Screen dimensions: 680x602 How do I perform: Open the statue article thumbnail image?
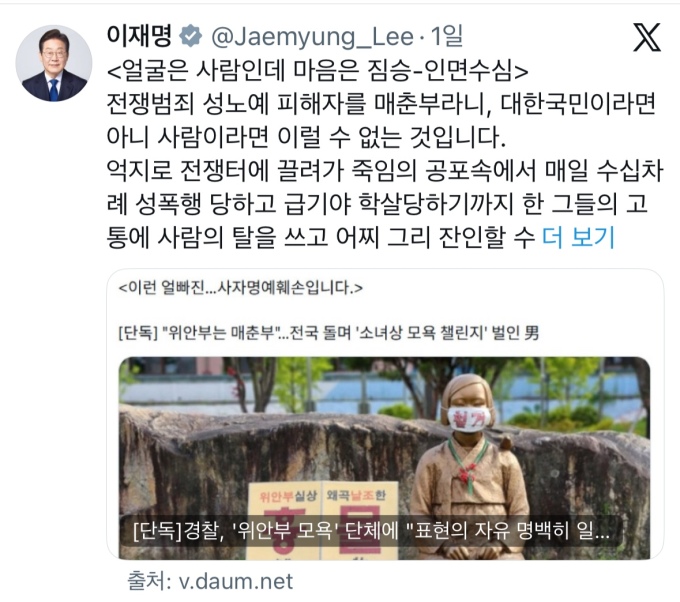pos(384,458)
